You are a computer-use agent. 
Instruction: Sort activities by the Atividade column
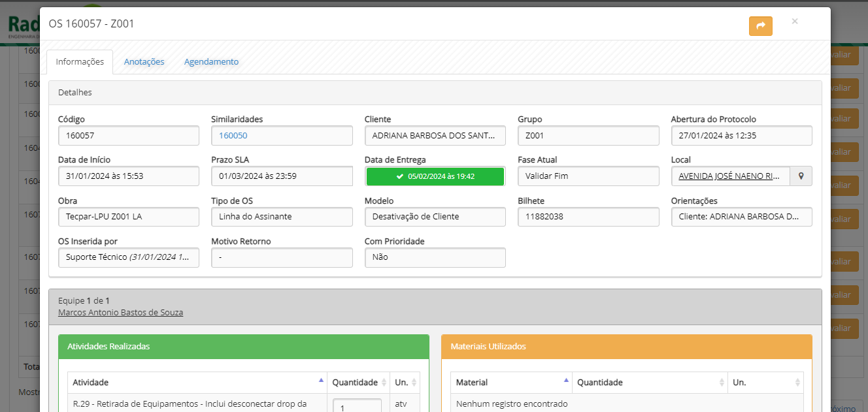196,382
